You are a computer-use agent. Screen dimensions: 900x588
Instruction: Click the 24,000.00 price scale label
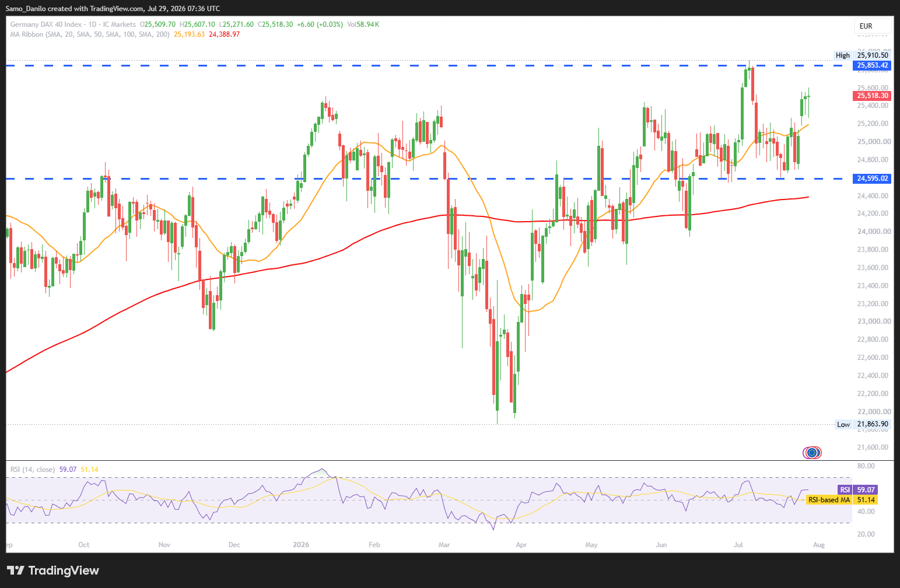click(874, 232)
